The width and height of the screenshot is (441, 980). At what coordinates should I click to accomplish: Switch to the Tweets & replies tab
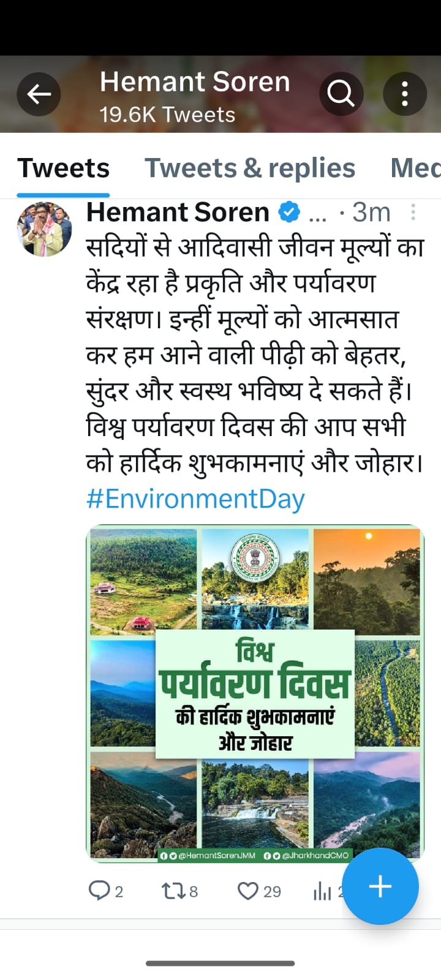point(249,168)
